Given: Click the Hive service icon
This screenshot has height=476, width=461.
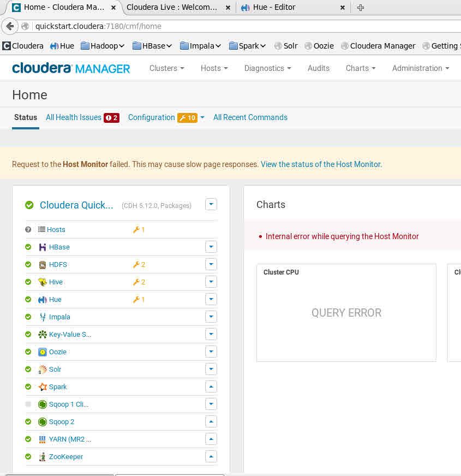Looking at the screenshot, I should click(42, 282).
